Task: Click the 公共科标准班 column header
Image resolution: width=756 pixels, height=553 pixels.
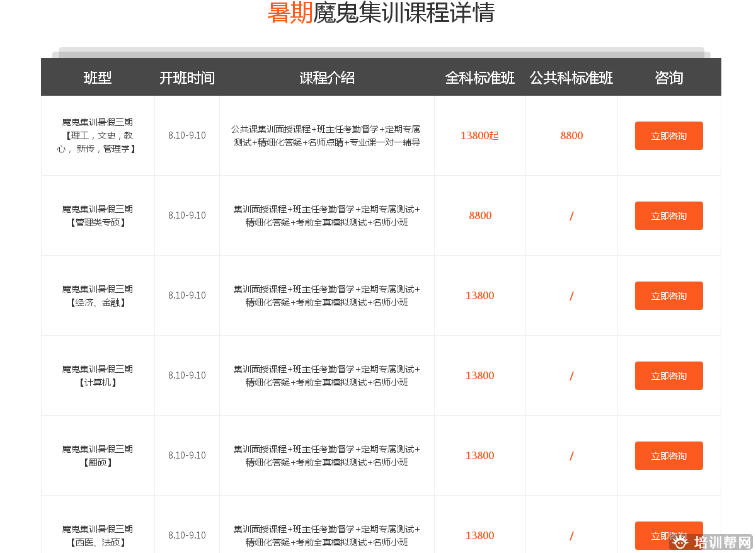Action: 571,77
